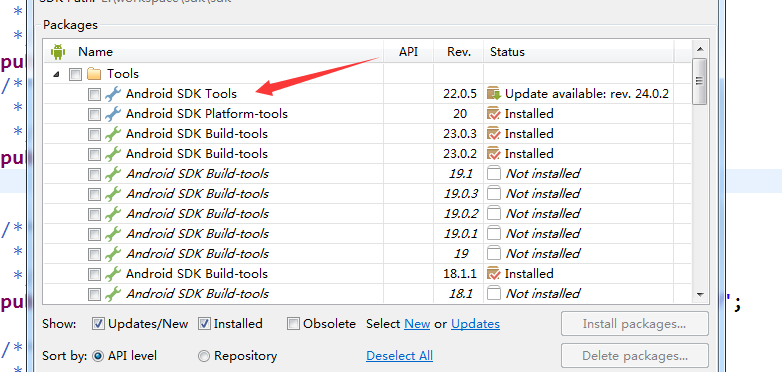Click the Rev. column header

coord(459,52)
